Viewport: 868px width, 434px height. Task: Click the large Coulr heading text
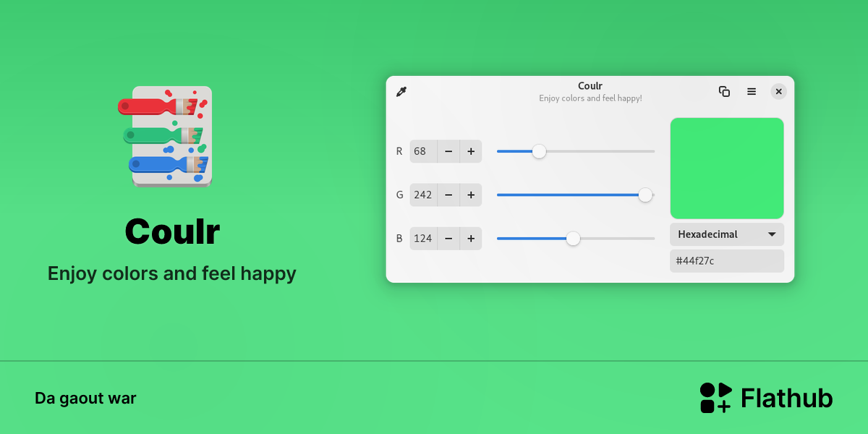172,231
